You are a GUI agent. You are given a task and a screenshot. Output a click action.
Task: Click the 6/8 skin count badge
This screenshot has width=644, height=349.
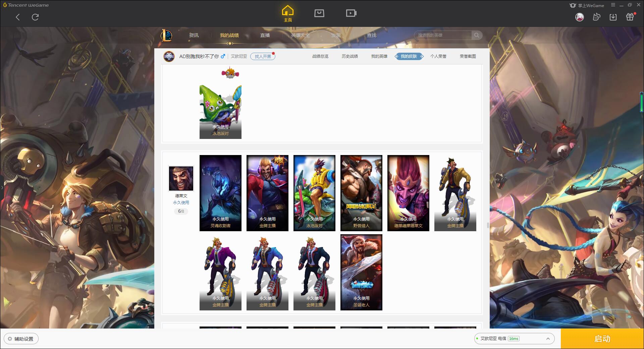(181, 211)
